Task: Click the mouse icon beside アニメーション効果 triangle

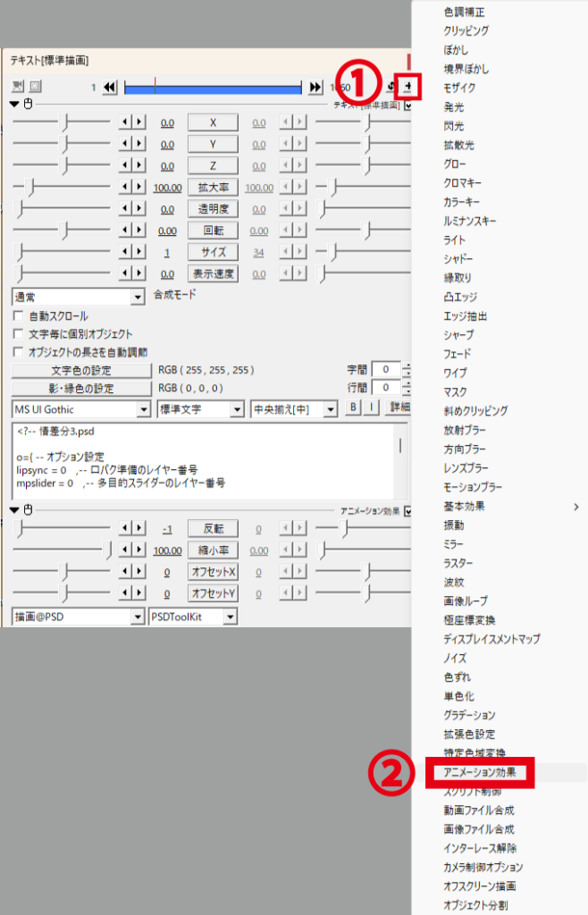Action: 28,510
